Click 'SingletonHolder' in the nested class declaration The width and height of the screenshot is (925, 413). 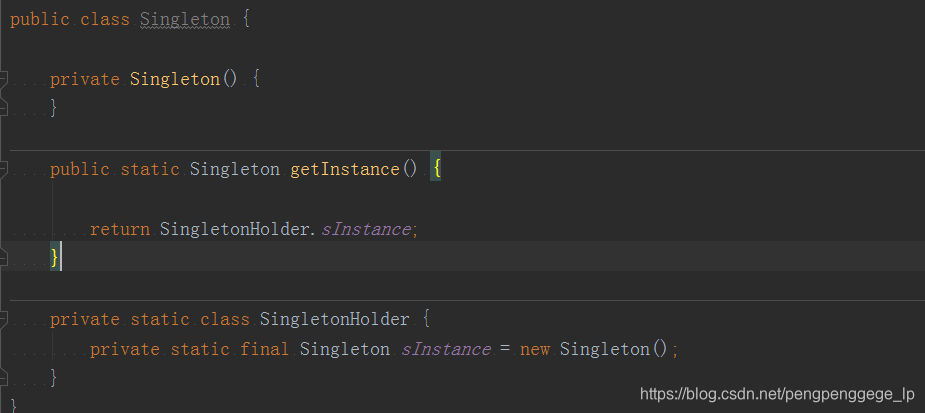pos(334,319)
